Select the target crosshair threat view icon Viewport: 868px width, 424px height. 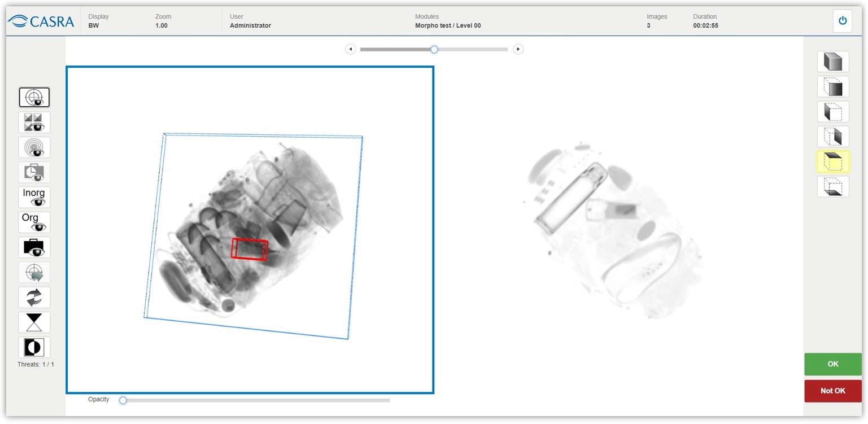(x=34, y=98)
